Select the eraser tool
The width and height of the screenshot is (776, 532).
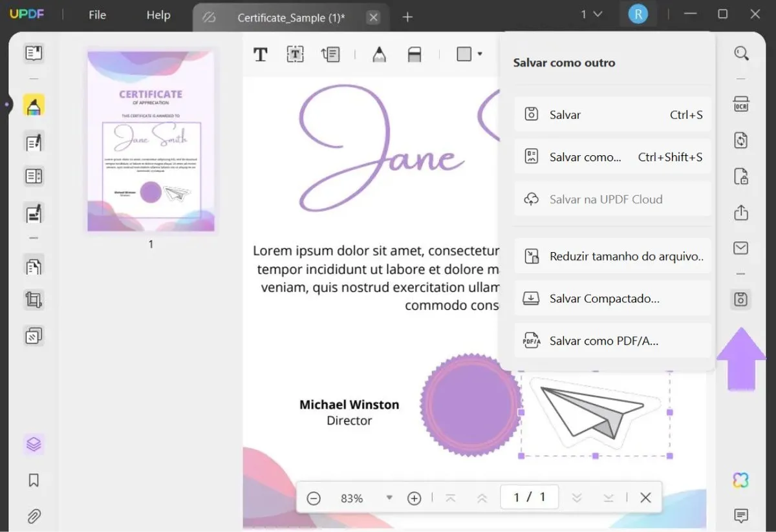415,54
